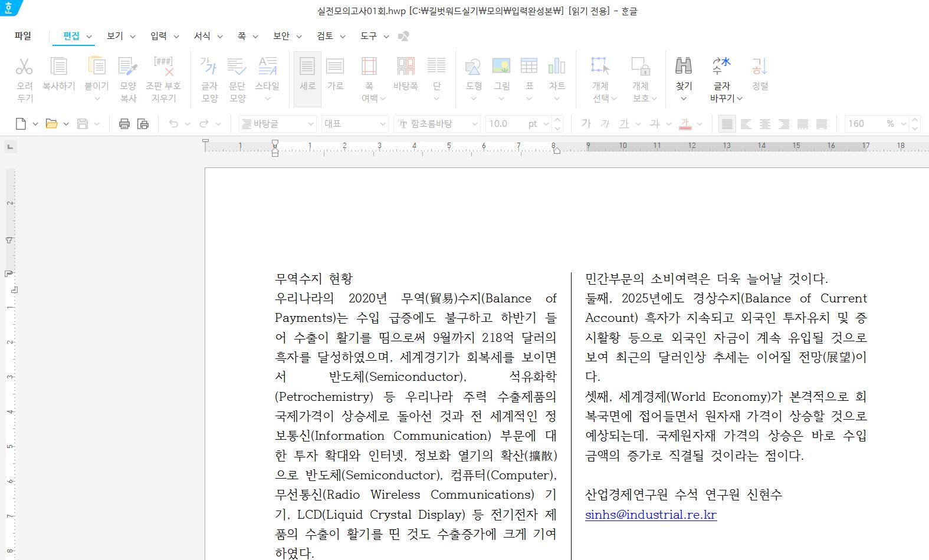Create a new document with blank page icon

(x=21, y=124)
